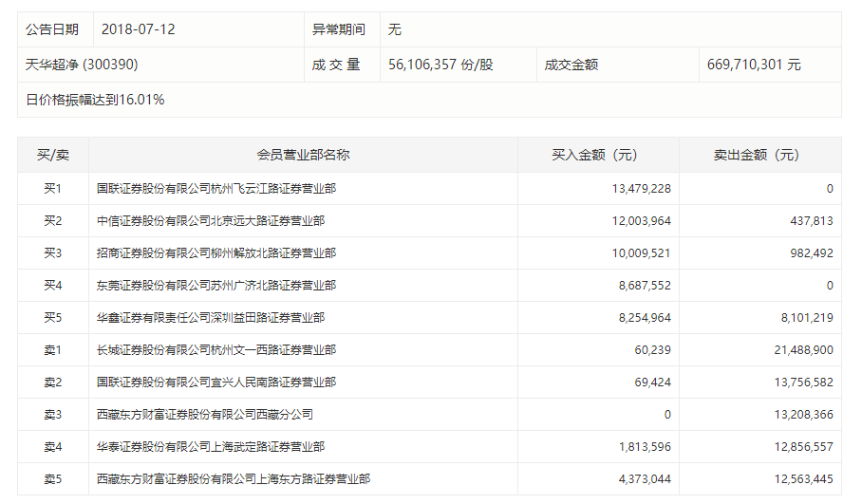
Task: Click the stock name 天华超净 (300390)
Action: (88, 65)
